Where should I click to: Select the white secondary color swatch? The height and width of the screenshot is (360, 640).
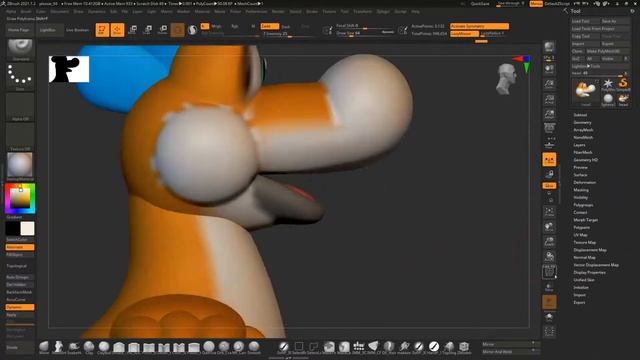pyautogui.click(x=28, y=229)
